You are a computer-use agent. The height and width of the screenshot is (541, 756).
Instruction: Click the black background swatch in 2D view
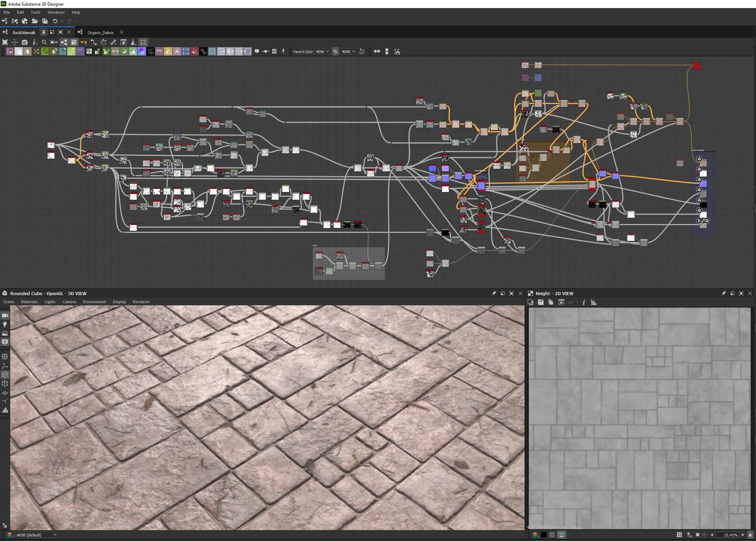[x=544, y=535]
